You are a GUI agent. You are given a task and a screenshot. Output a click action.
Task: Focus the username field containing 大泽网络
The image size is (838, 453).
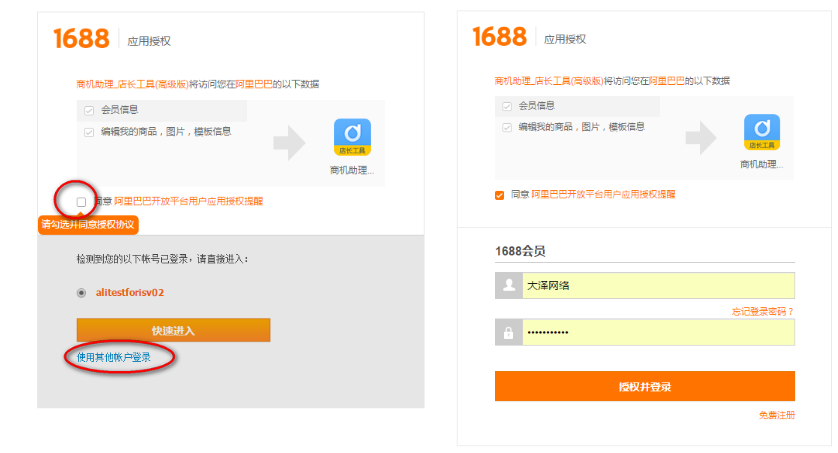pos(658,285)
